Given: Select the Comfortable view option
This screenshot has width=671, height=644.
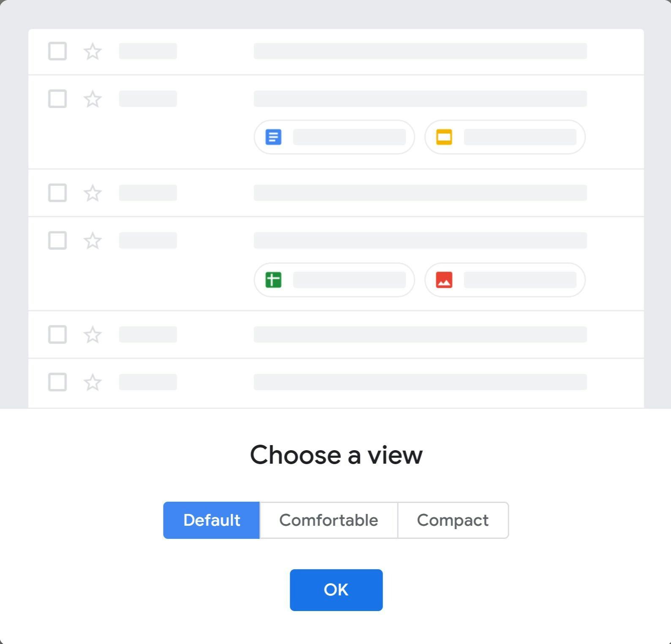Looking at the screenshot, I should [329, 520].
